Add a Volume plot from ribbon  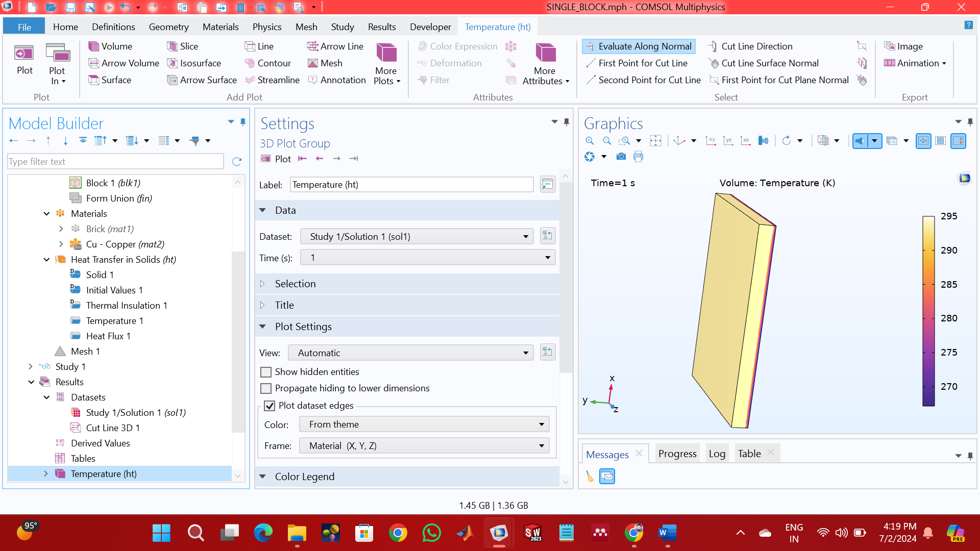pyautogui.click(x=110, y=46)
